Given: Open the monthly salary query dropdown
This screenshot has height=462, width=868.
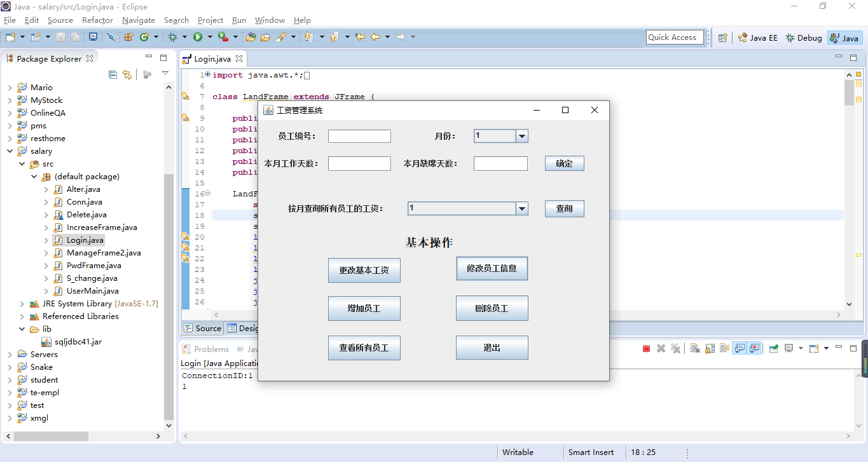Looking at the screenshot, I should (522, 208).
